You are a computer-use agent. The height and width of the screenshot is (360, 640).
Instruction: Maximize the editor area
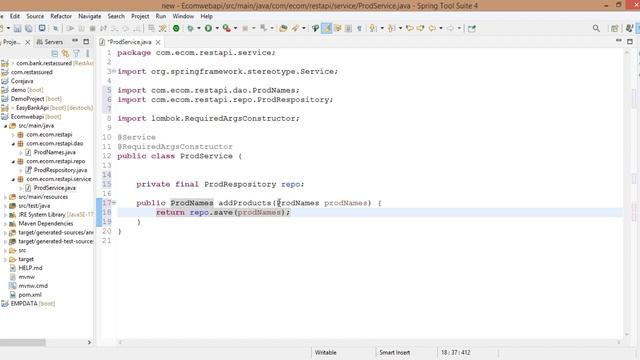click(x=630, y=41)
